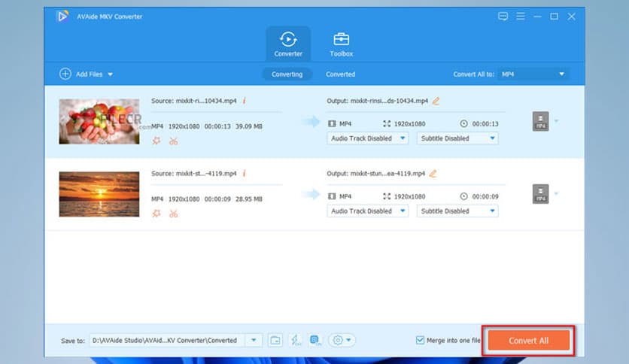
Task: Open the output folder icon
Action: tap(275, 341)
